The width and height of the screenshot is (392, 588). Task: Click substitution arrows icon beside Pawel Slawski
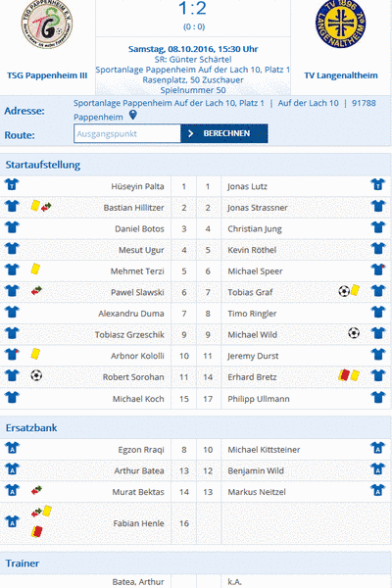tap(36, 291)
